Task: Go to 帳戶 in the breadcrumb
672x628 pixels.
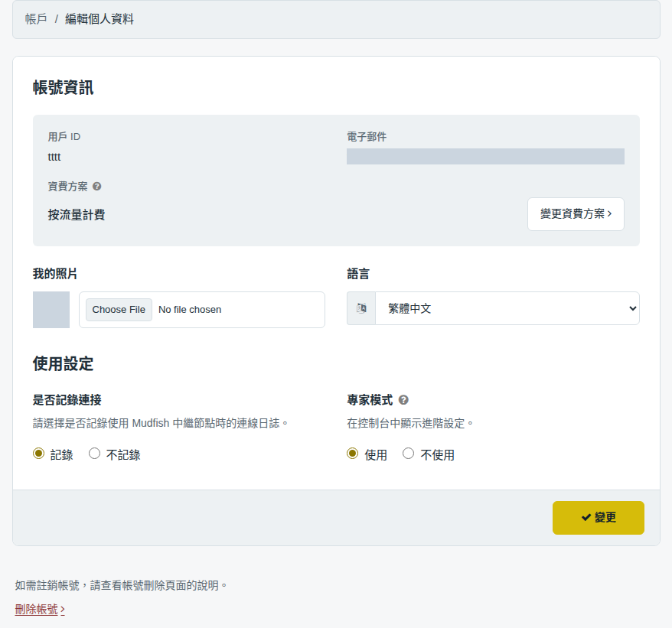Action: [x=36, y=19]
